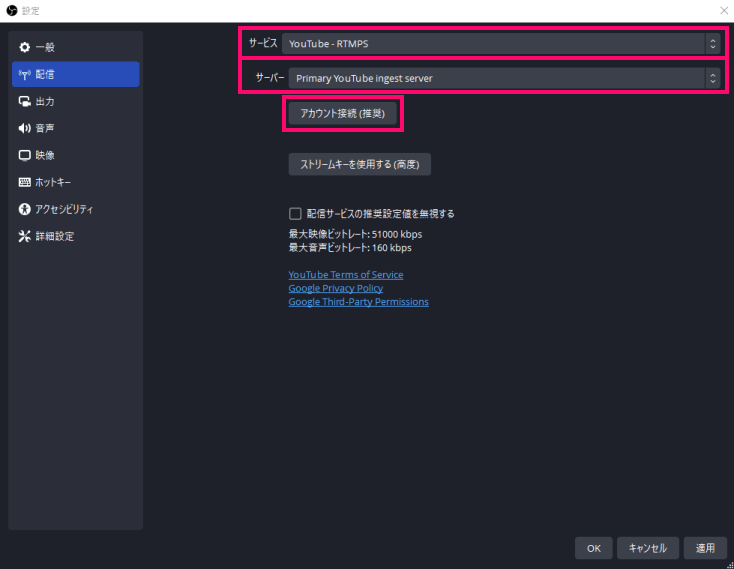Screen dimensions: 734x569
Task: Open the サーバー dropdown showing Primary YouTube ingest server
Action: pyautogui.click(x=504, y=78)
